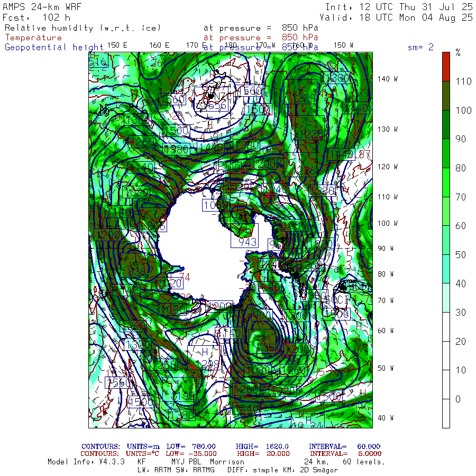
Task: Click the 'HIGH= 20.000' red contour text
Action: (263, 454)
